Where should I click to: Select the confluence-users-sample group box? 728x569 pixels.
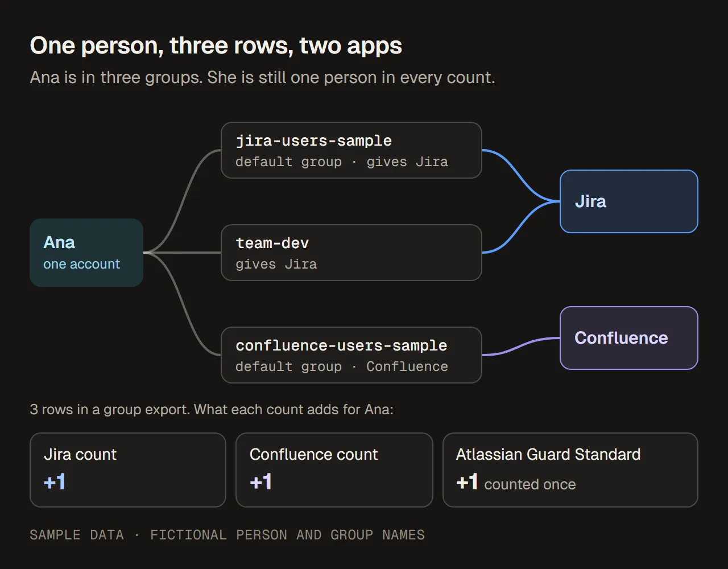point(351,355)
